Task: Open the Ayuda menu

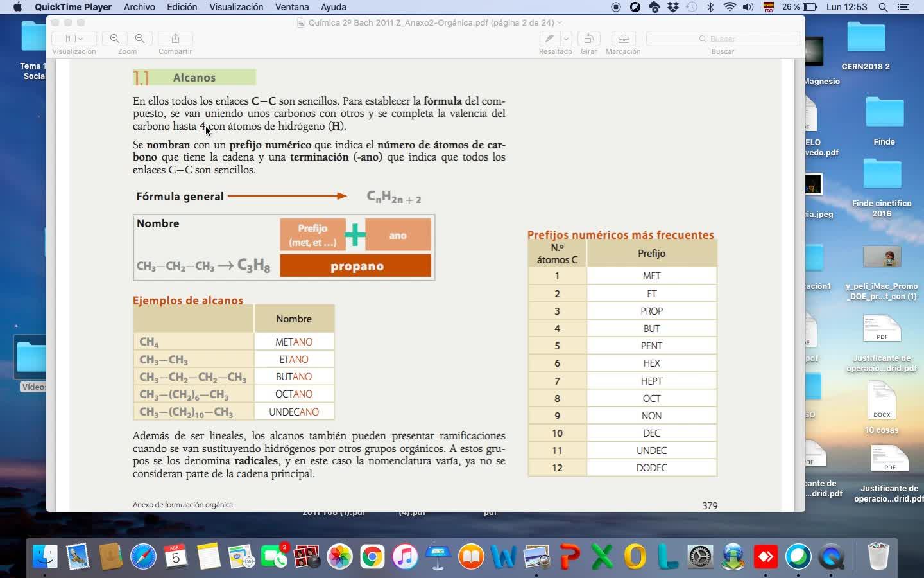Action: click(x=333, y=7)
